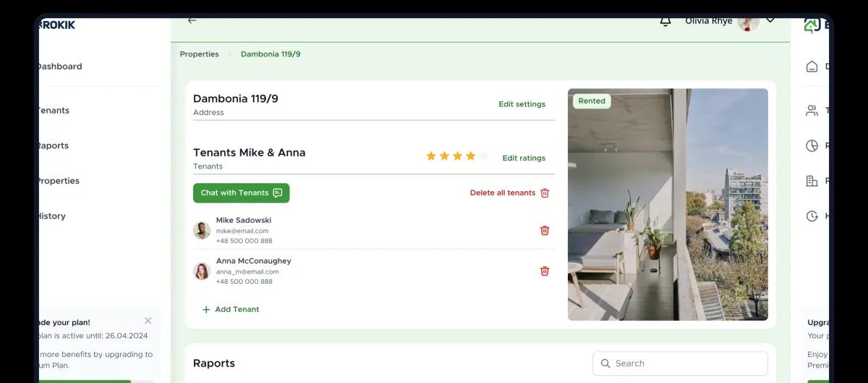Expand the Olivia Rhye user menu chevron

click(x=770, y=20)
